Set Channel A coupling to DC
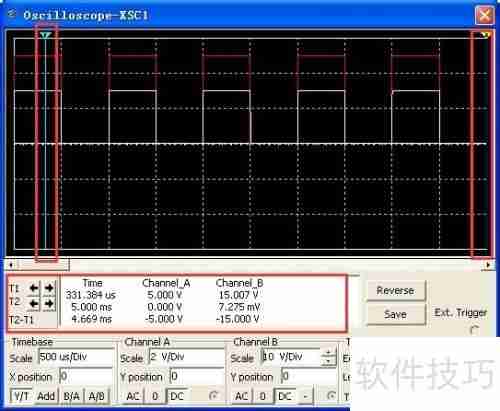Screen dimensions: 500x411 point(177,396)
